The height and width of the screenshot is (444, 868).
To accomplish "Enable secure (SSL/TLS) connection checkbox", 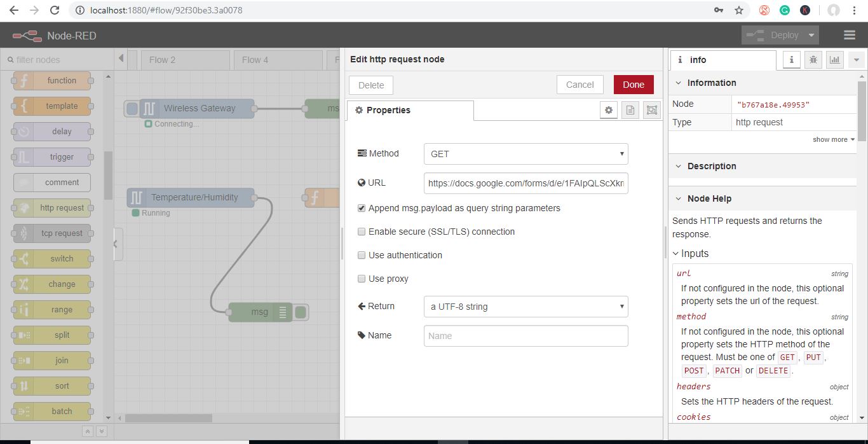I will pyautogui.click(x=362, y=232).
